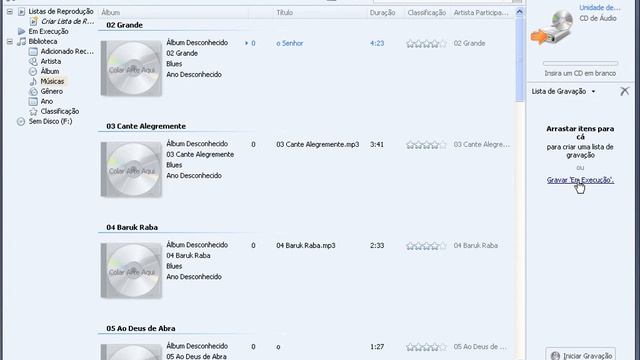Click the 3:41 duration value

(x=377, y=144)
